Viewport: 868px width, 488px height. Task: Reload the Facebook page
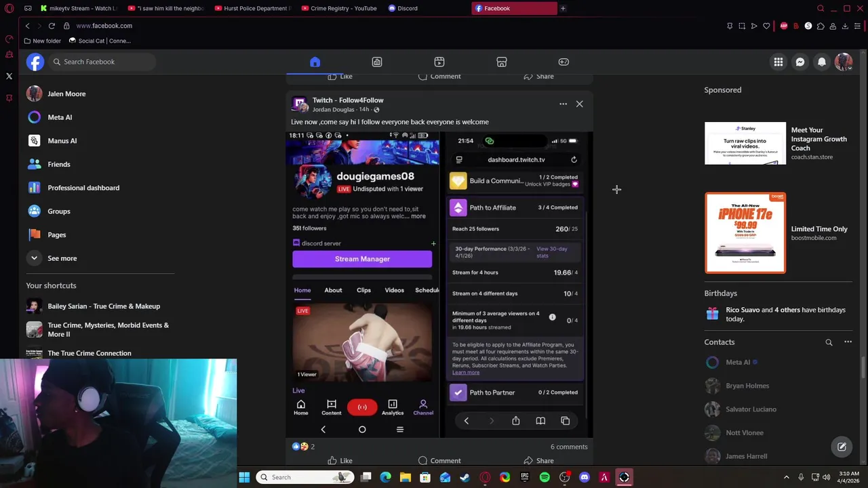click(52, 26)
